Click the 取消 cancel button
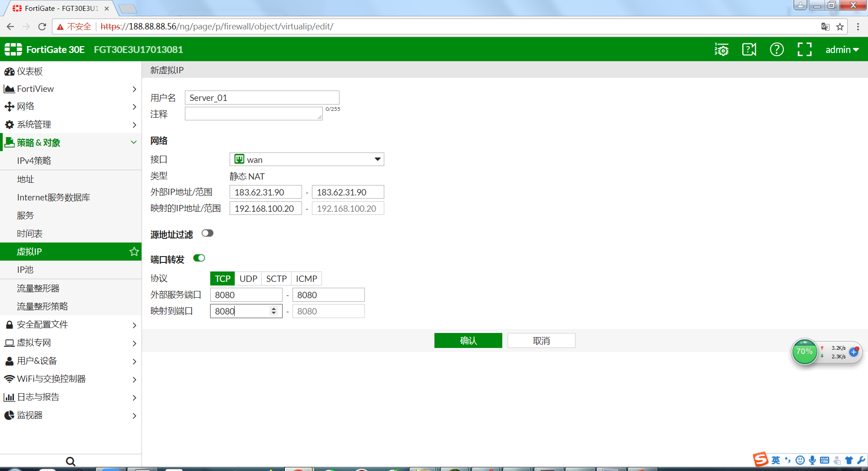The width and height of the screenshot is (868, 471). coord(542,341)
